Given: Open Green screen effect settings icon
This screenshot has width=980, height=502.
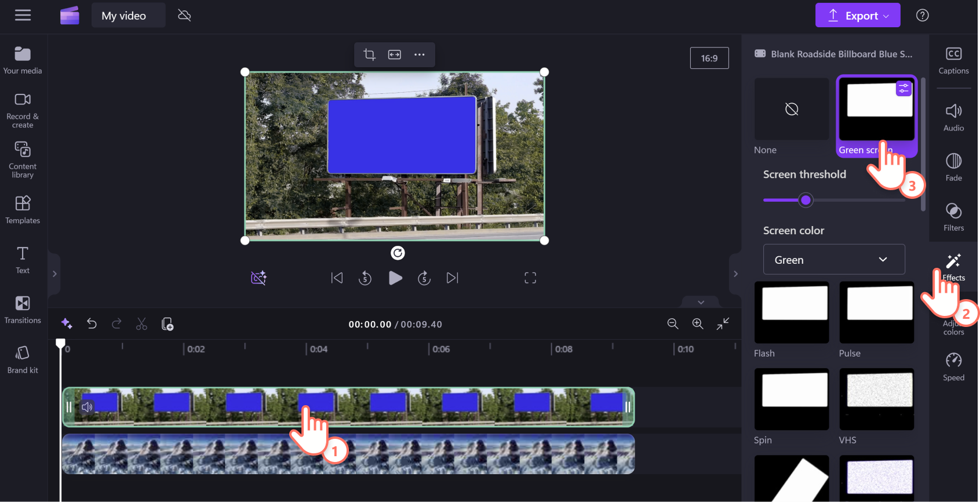Looking at the screenshot, I should pos(904,89).
